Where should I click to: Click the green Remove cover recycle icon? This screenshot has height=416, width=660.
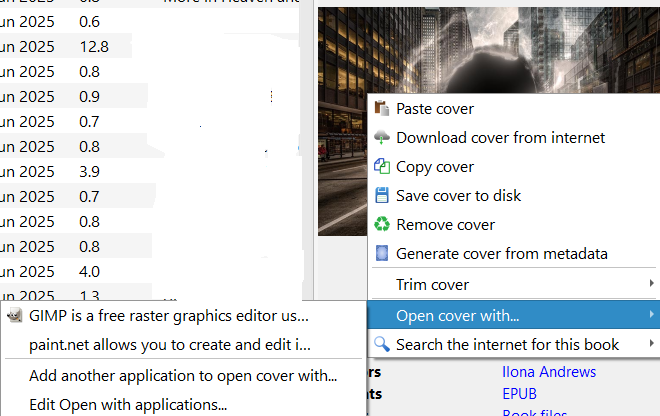pyautogui.click(x=382, y=225)
